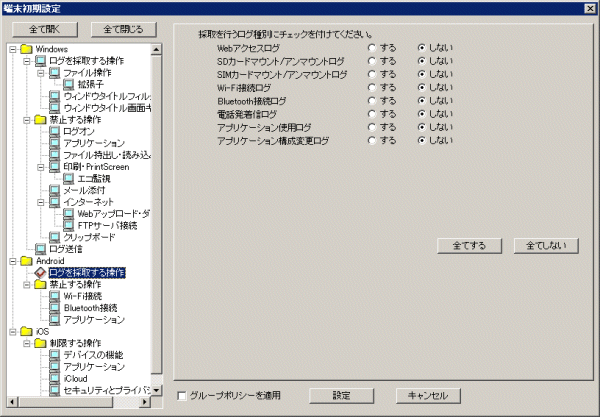Screen dimensions: 600x417
Task: Select the ログオン item icon
Action: [54, 131]
